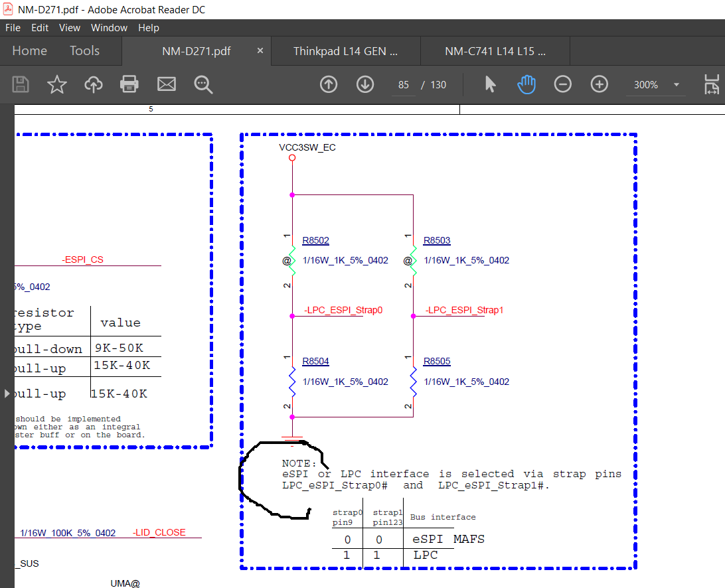Expand the left navigation pane arrow
Image resolution: width=725 pixels, height=588 pixels.
click(7, 394)
